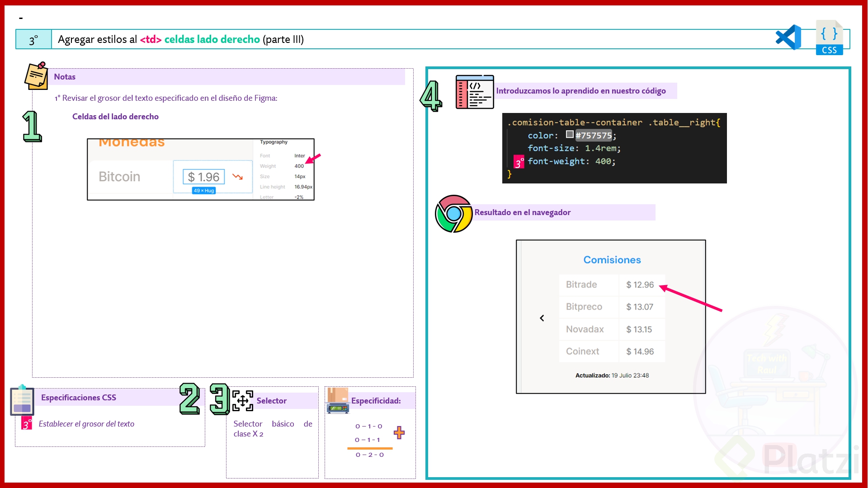This screenshot has height=488, width=868.
Task: Click the '$ 12.96' table cell
Action: click(x=642, y=285)
